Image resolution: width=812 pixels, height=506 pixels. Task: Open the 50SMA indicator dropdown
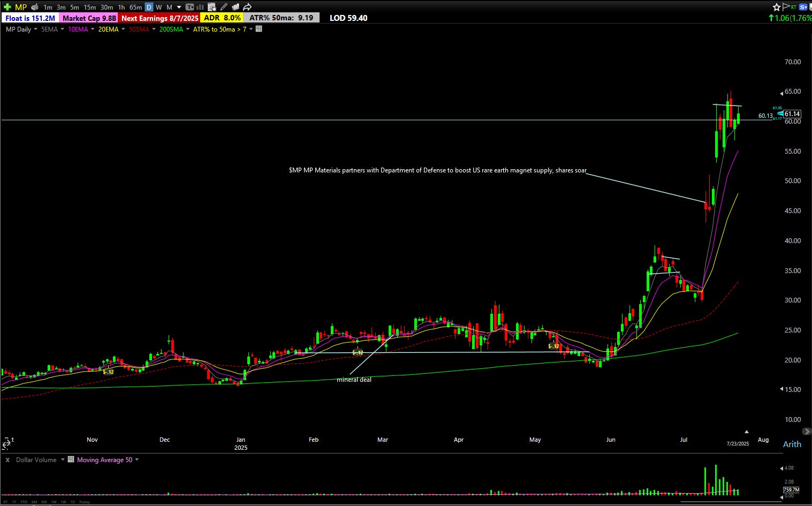pos(154,29)
